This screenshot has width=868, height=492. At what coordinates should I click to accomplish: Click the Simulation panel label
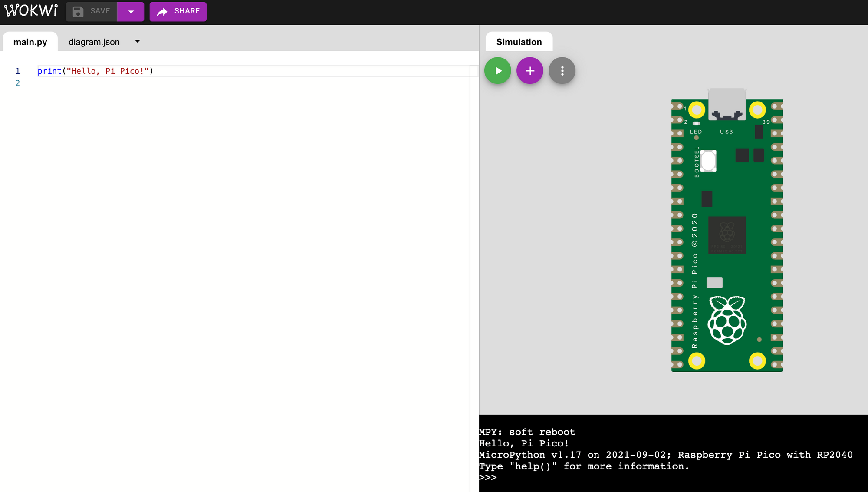(x=519, y=41)
